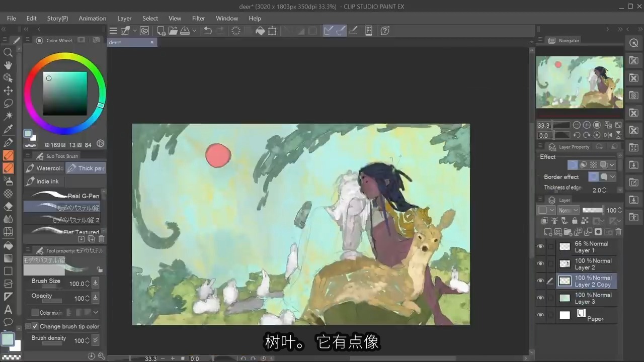The width and height of the screenshot is (644, 362).
Task: Select the Zoom magnifier tool
Action: pyautogui.click(x=8, y=52)
